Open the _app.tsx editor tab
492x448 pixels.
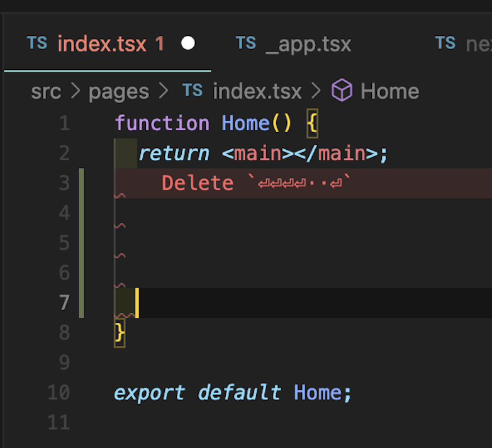click(308, 44)
